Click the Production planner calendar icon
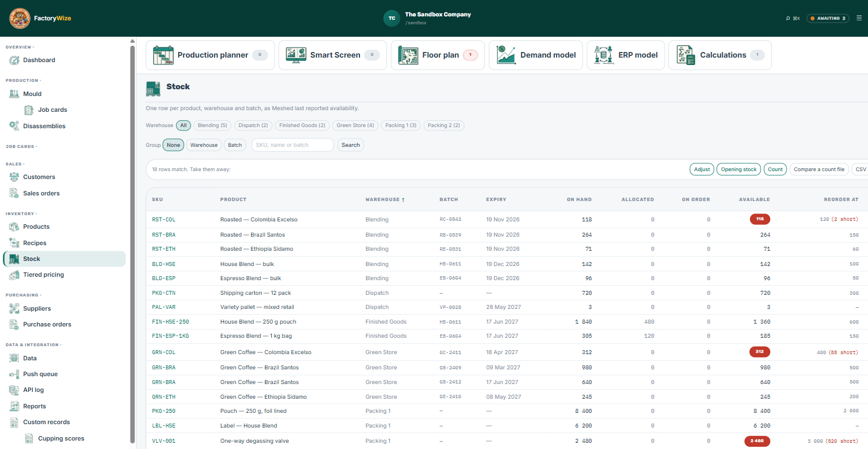 click(x=163, y=55)
